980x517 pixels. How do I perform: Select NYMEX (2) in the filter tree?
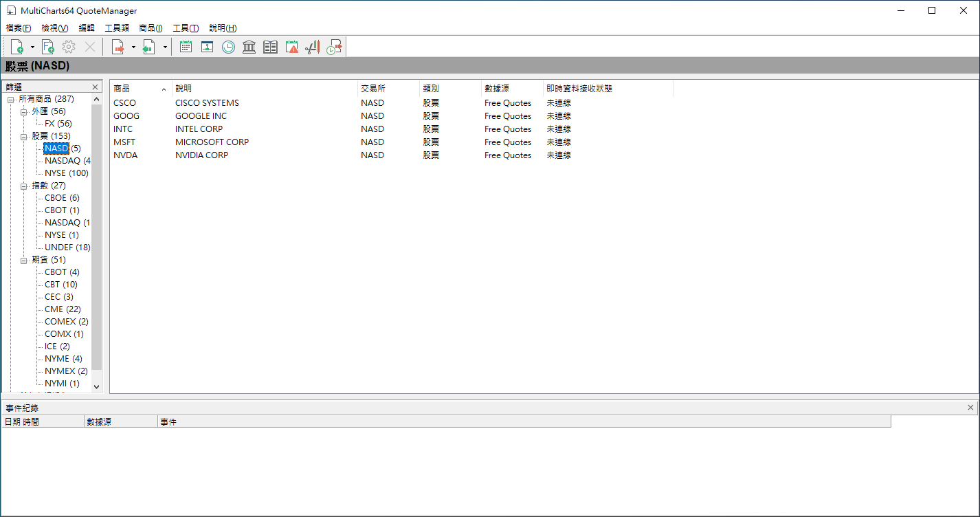coord(66,371)
